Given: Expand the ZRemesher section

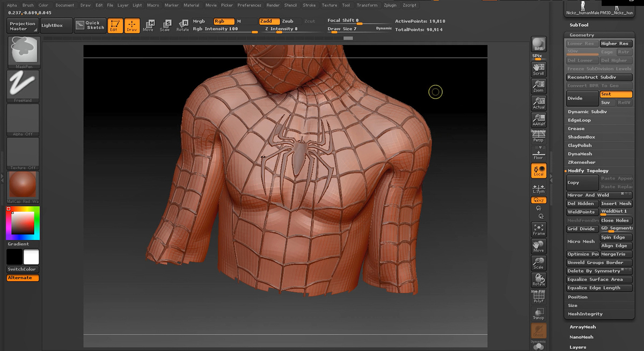Looking at the screenshot, I should tap(582, 162).
